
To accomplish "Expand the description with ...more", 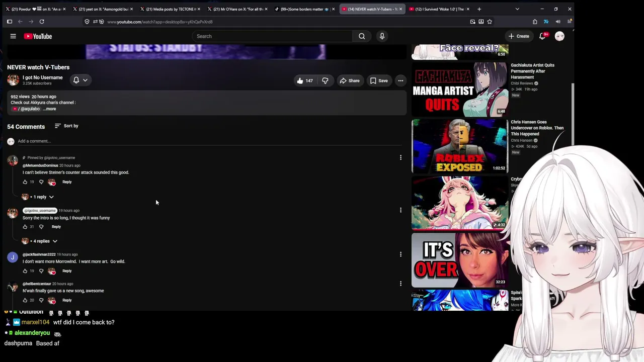I will pos(49,109).
